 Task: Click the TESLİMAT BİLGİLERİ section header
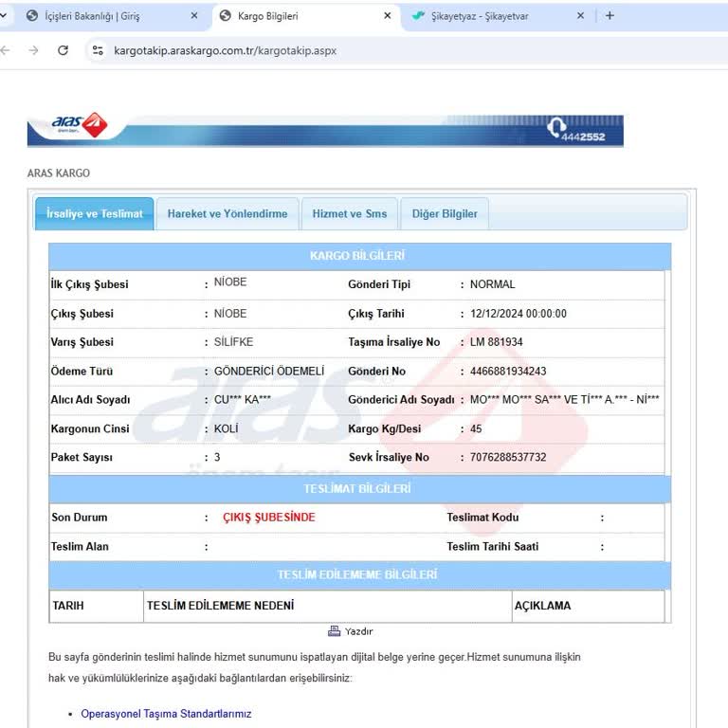tap(357, 489)
